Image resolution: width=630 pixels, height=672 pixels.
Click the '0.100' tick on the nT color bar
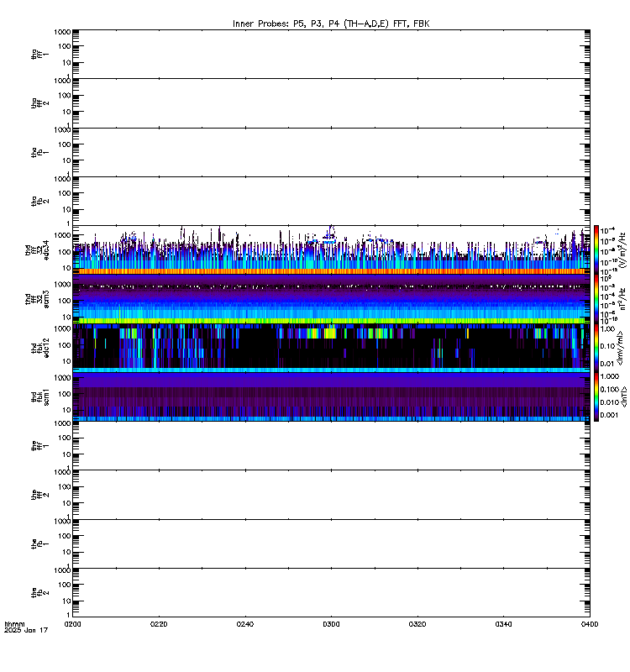(x=610, y=389)
